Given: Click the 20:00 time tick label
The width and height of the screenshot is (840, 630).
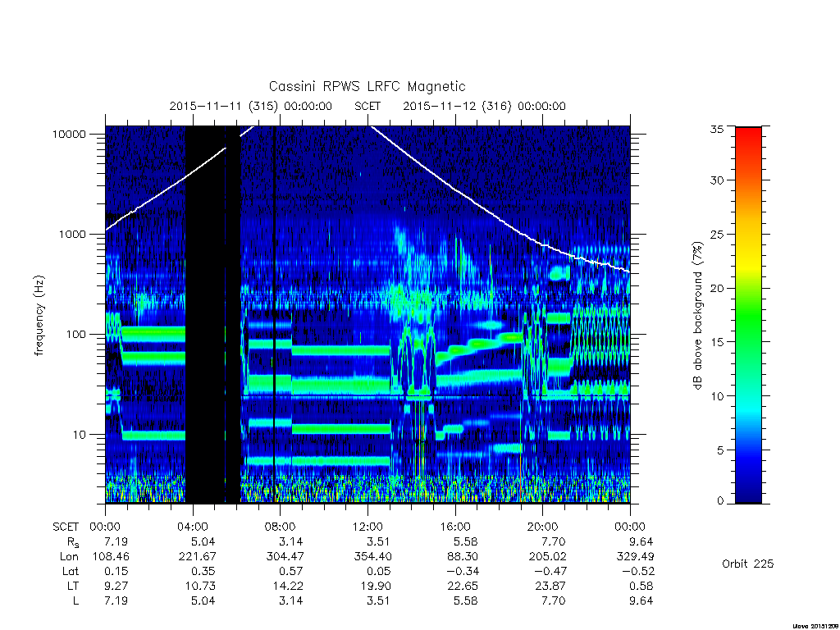Looking at the screenshot, I should (x=543, y=527).
